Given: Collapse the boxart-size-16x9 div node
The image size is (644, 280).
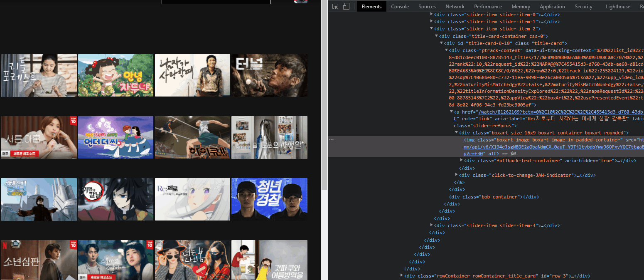Looking at the screenshot, I should (457, 133).
